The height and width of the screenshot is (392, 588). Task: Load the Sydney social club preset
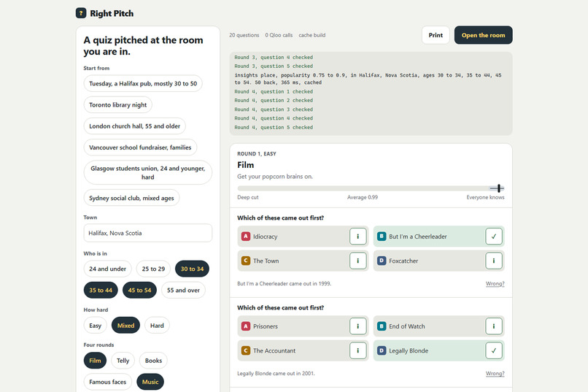click(131, 198)
